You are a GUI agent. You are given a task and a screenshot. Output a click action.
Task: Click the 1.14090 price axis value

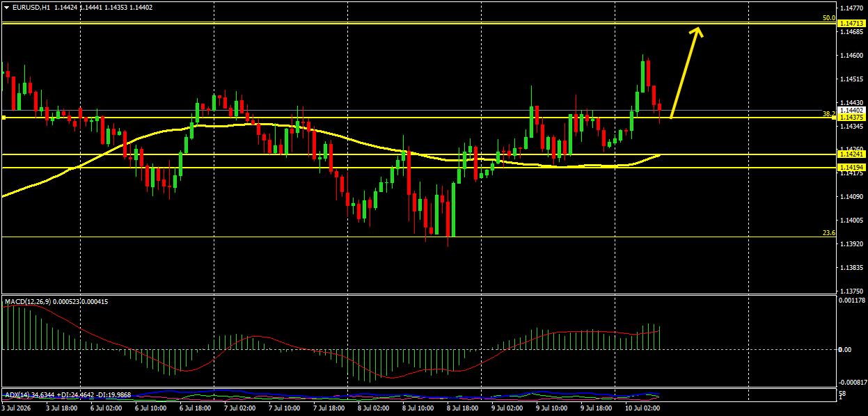point(851,197)
